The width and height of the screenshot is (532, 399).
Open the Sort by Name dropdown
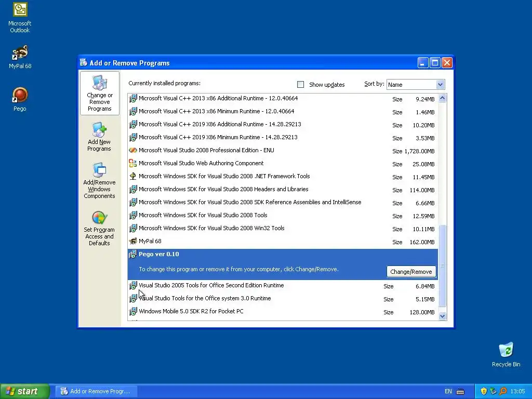440,85
